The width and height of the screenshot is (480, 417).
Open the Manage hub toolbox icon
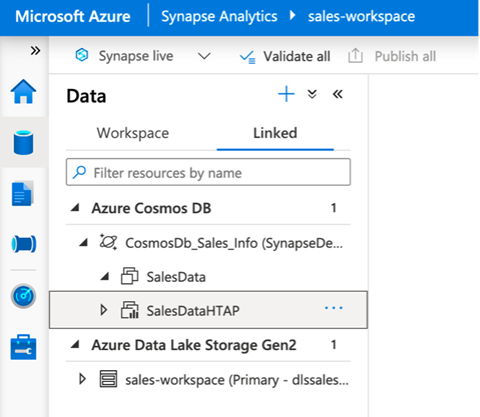[23, 347]
